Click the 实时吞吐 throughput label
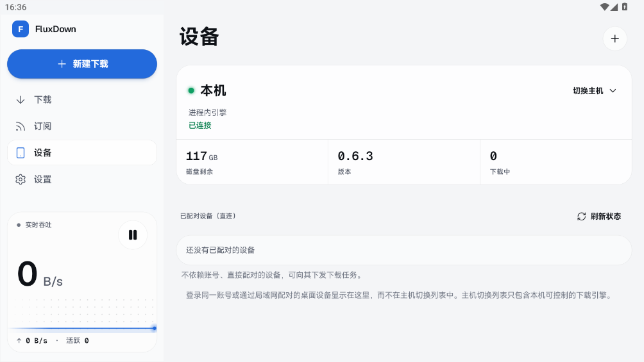 tap(38, 225)
